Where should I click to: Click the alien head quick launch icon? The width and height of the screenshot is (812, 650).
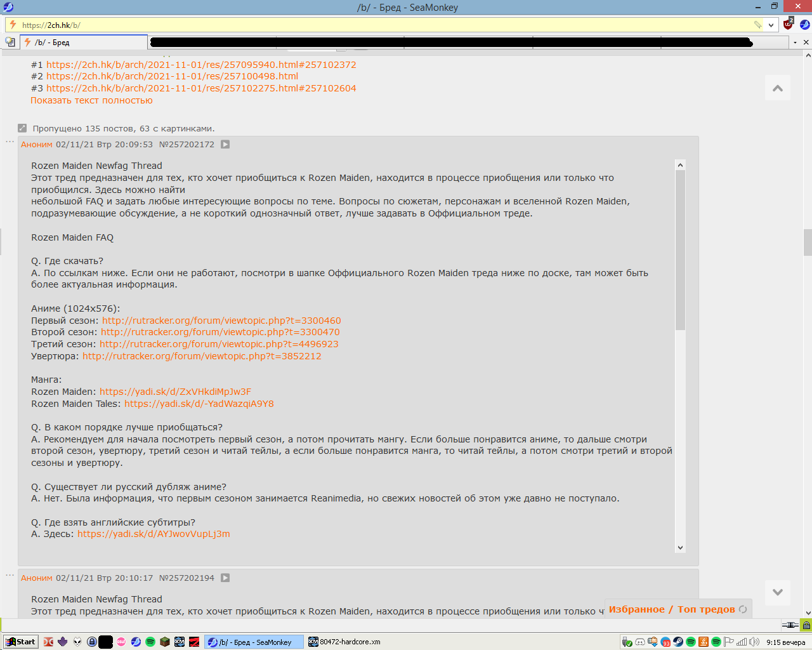point(77,642)
